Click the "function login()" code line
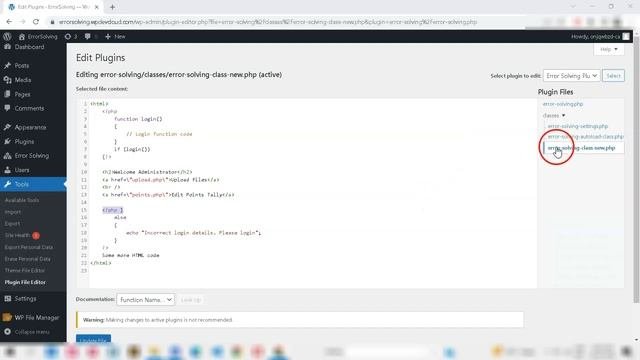Image resolution: width=640 pixels, height=360 pixels. pyautogui.click(x=138, y=119)
